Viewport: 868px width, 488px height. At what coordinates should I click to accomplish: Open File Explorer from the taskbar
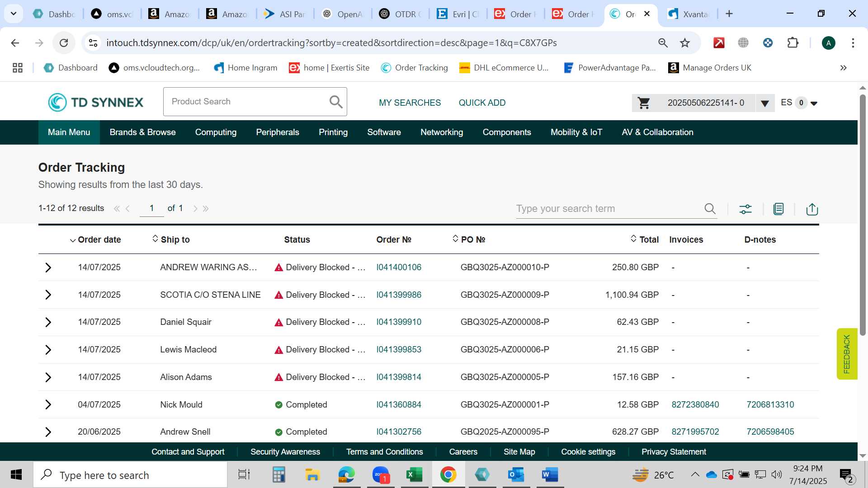coord(312,475)
